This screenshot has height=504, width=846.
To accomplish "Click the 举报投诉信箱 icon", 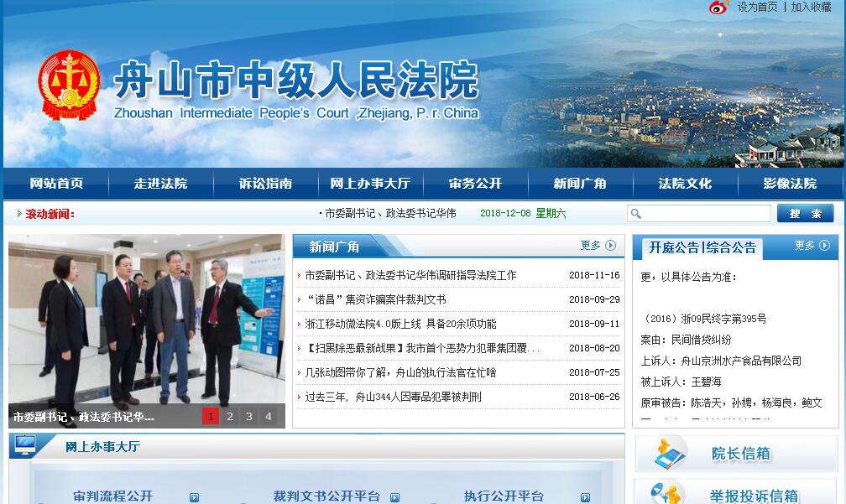I will pyautogui.click(x=670, y=493).
